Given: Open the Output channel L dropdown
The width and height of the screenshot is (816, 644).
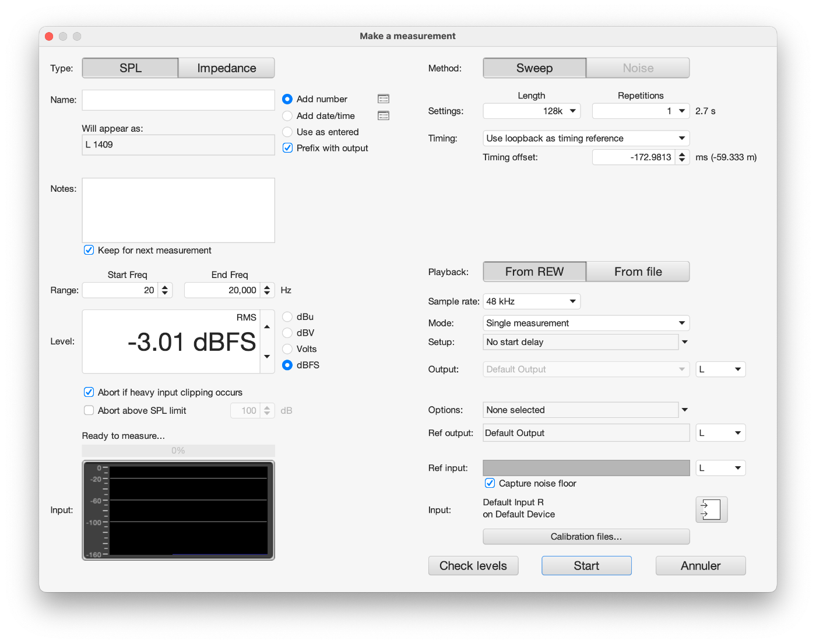Looking at the screenshot, I should click(x=720, y=369).
